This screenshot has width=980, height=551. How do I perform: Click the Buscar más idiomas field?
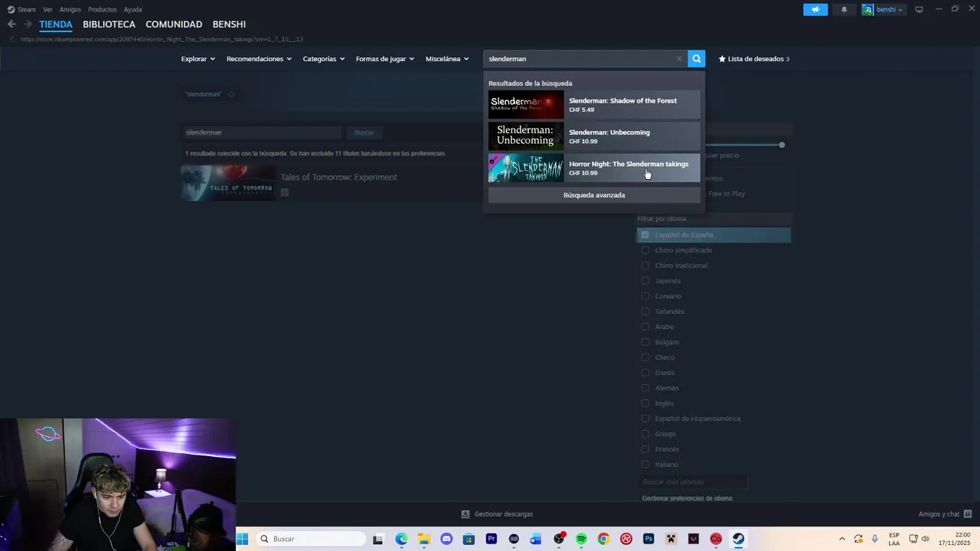pos(693,482)
